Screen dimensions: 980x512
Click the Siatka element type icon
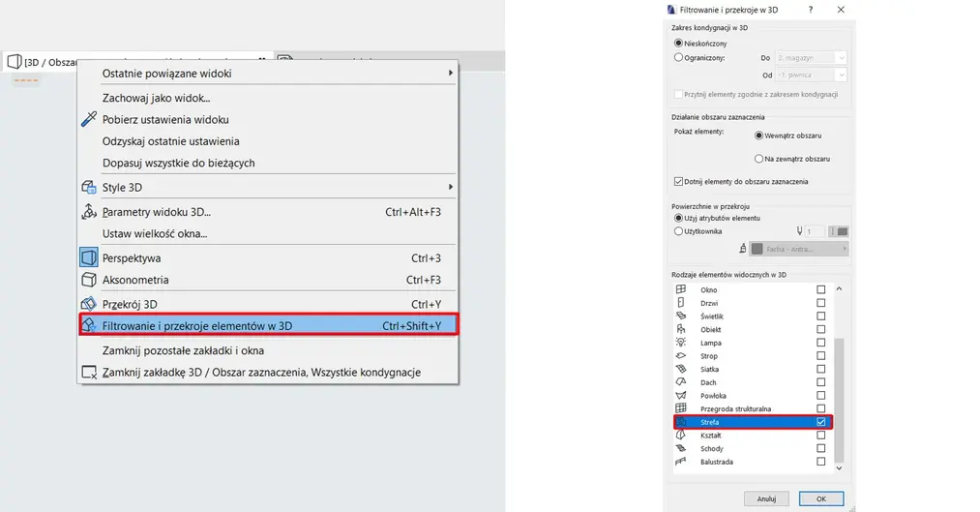[681, 369]
